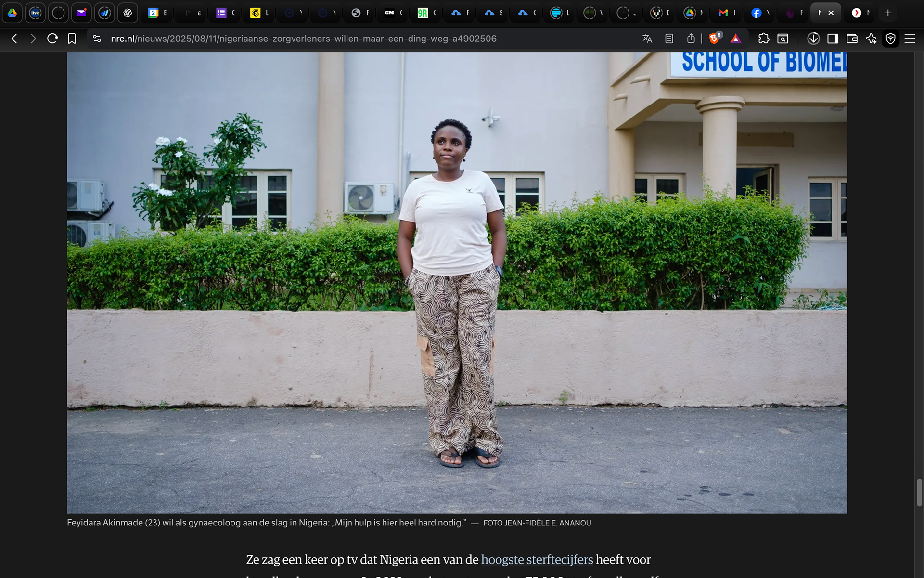This screenshot has width=924, height=578.
Task: Click the share page icon
Action: coord(691,39)
